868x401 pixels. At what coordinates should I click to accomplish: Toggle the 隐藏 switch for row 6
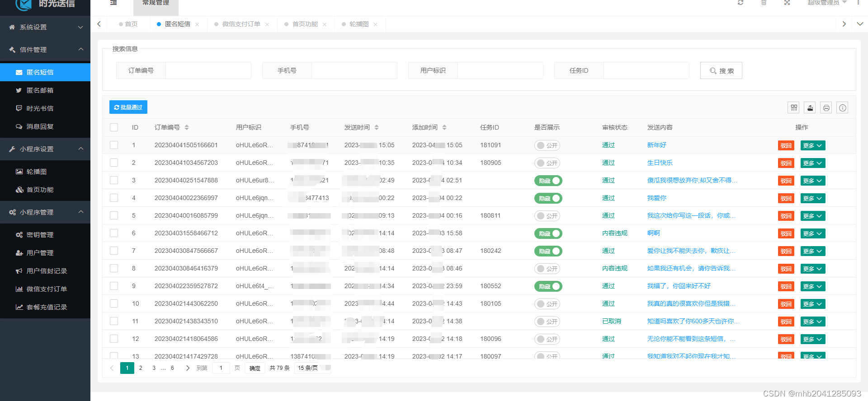[x=548, y=233]
